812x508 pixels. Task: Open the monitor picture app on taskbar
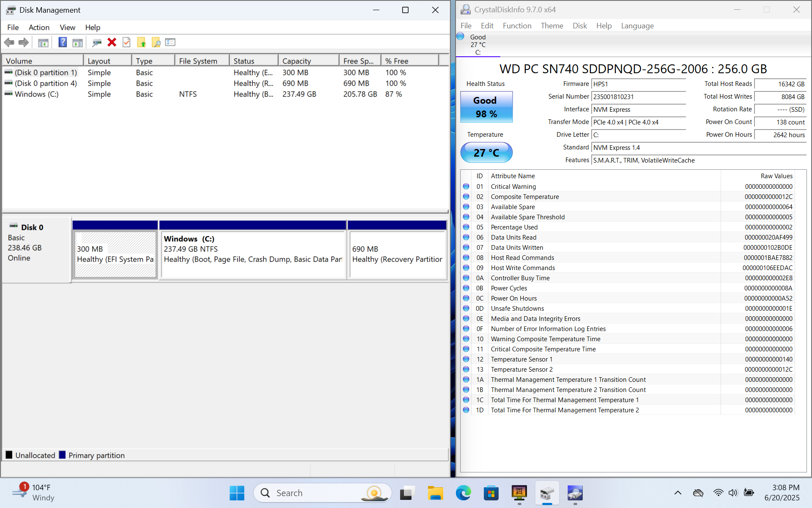click(x=519, y=493)
